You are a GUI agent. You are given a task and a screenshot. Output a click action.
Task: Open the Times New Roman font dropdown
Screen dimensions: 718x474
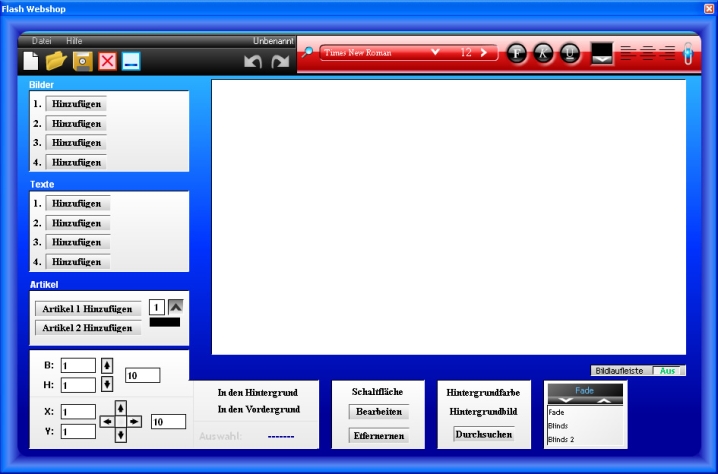(x=435, y=52)
